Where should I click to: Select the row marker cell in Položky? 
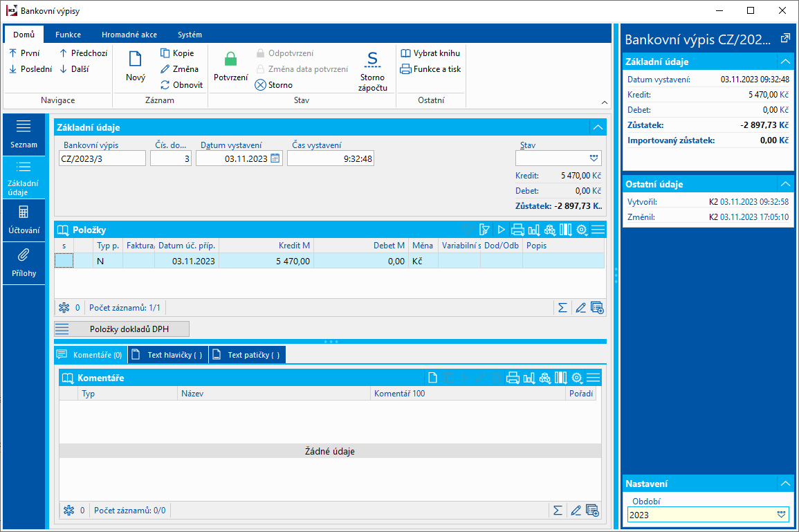64,261
